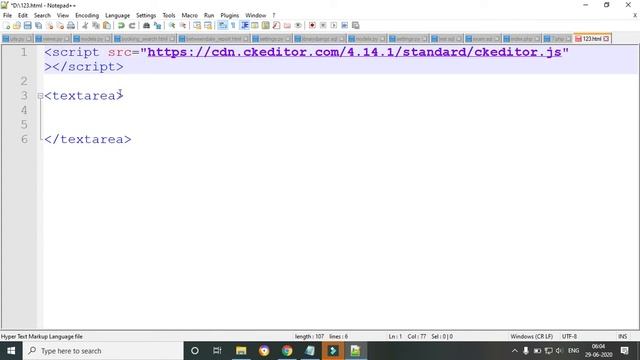Open the Replace toolbar icon

click(x=157, y=25)
